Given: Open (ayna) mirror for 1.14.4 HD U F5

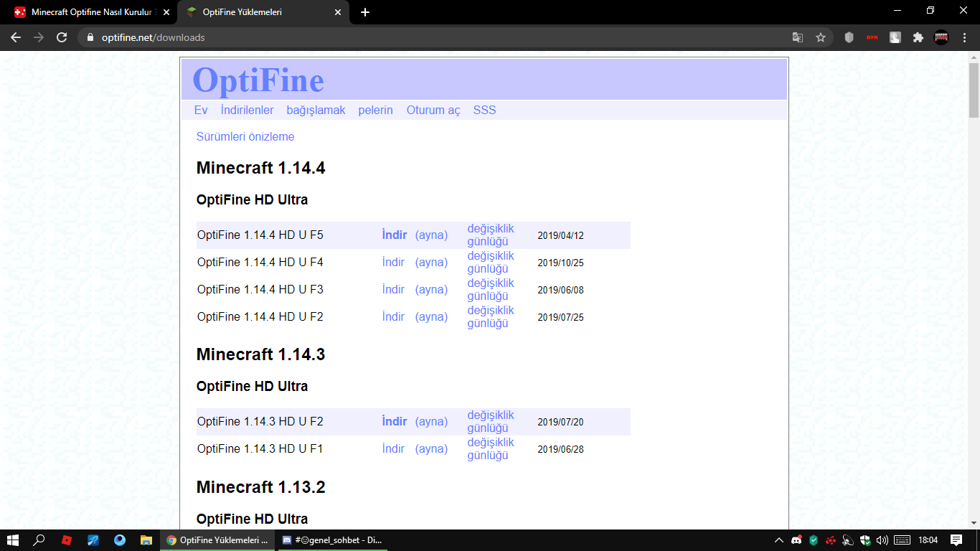Looking at the screenshot, I should 431,235.
